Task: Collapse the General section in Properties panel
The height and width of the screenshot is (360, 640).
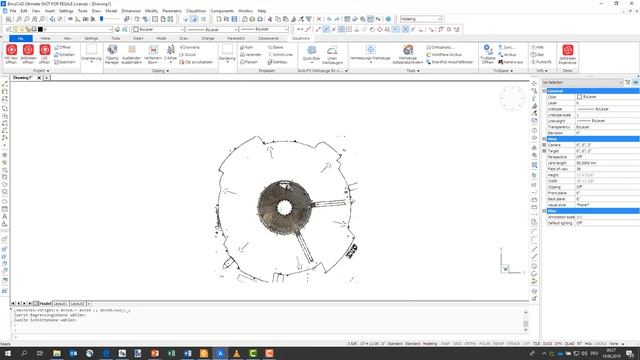Action: pos(544,91)
